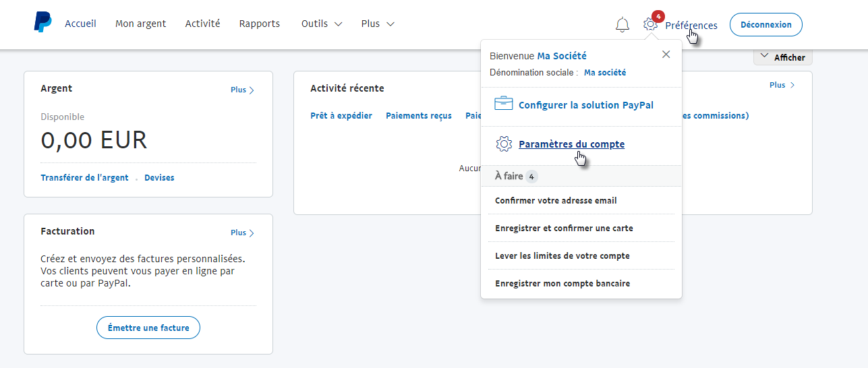Open the notifications bell
This screenshot has width=868, height=368.
623,25
